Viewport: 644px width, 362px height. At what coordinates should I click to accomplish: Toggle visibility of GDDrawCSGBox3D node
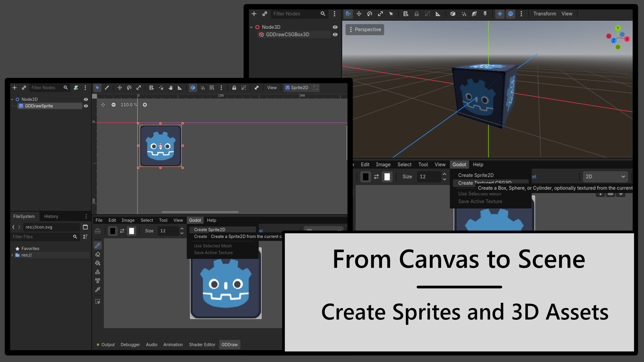(335, 35)
